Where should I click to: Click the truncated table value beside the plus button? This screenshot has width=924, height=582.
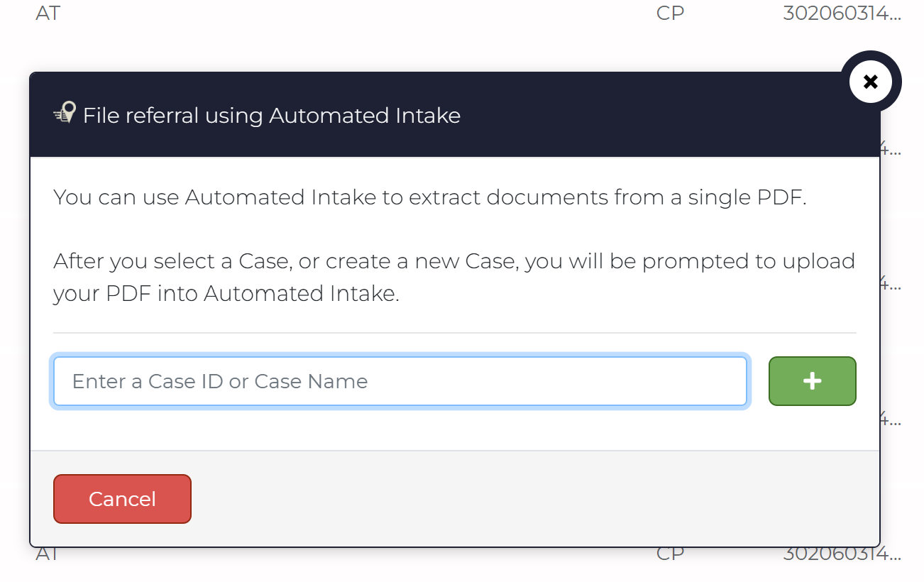click(x=891, y=419)
